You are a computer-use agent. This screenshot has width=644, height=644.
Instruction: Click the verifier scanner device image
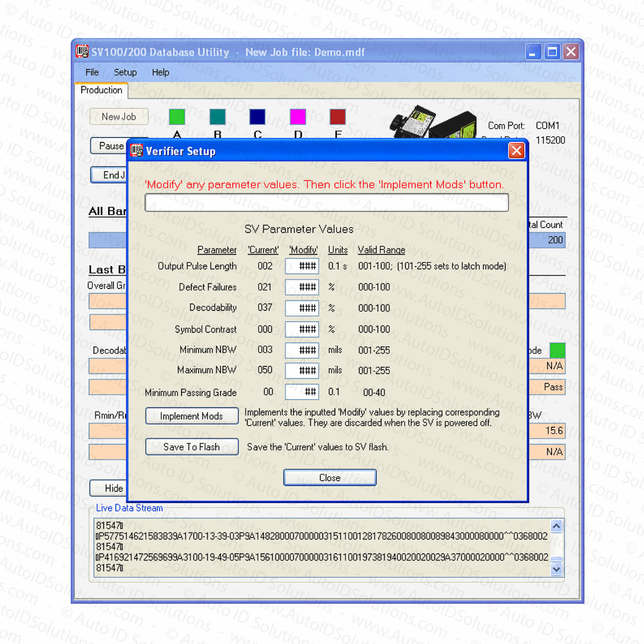point(433,122)
